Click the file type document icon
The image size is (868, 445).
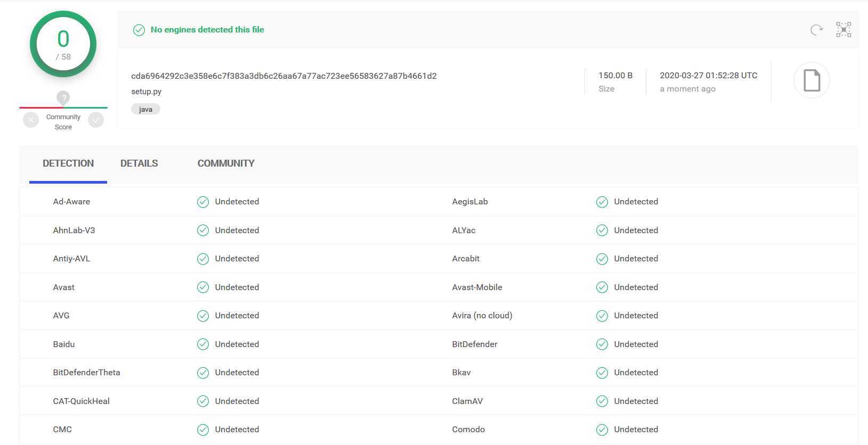tap(812, 80)
